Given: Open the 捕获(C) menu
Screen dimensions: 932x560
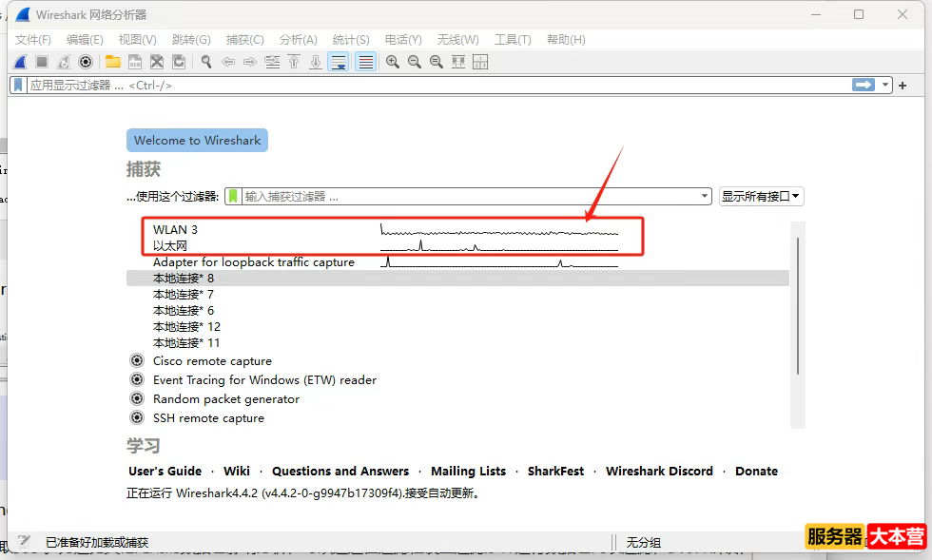Looking at the screenshot, I should [244, 39].
